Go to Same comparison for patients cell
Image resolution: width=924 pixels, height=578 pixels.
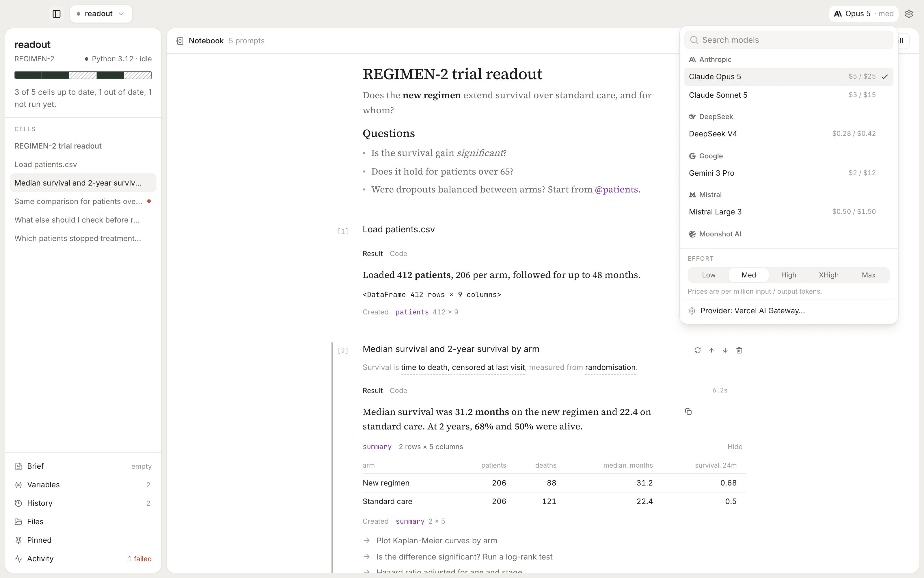click(83, 201)
